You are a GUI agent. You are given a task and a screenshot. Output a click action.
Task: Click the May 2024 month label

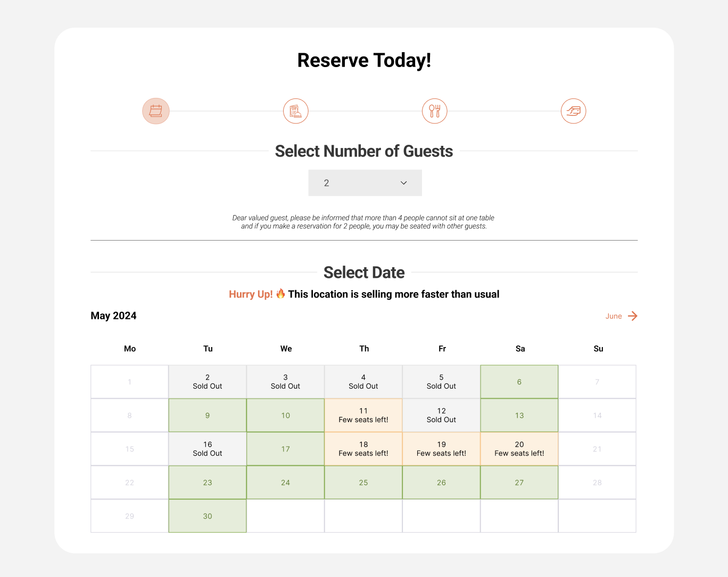[113, 315]
